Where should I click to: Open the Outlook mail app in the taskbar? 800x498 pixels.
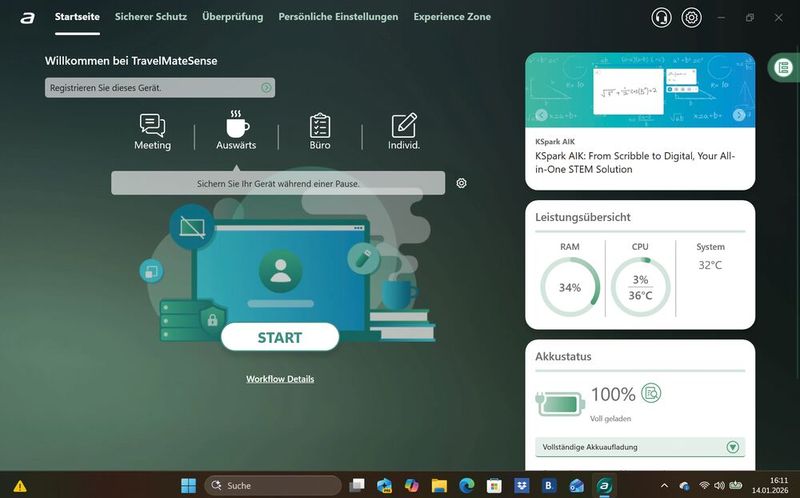(x=577, y=486)
